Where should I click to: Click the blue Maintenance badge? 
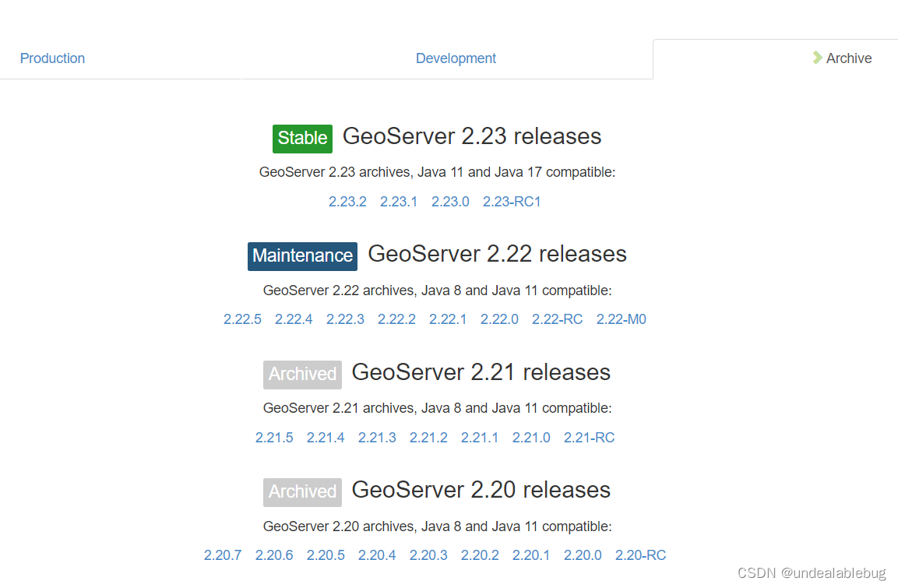point(302,256)
